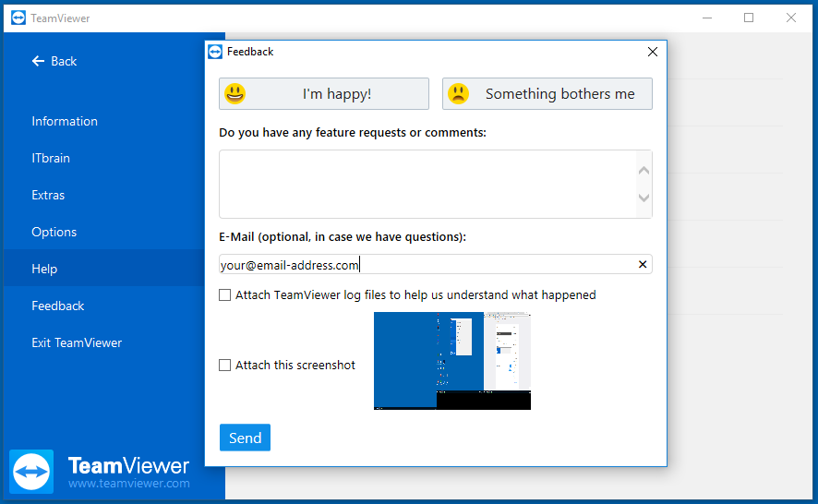Click the Something bothers me label

coord(560,94)
